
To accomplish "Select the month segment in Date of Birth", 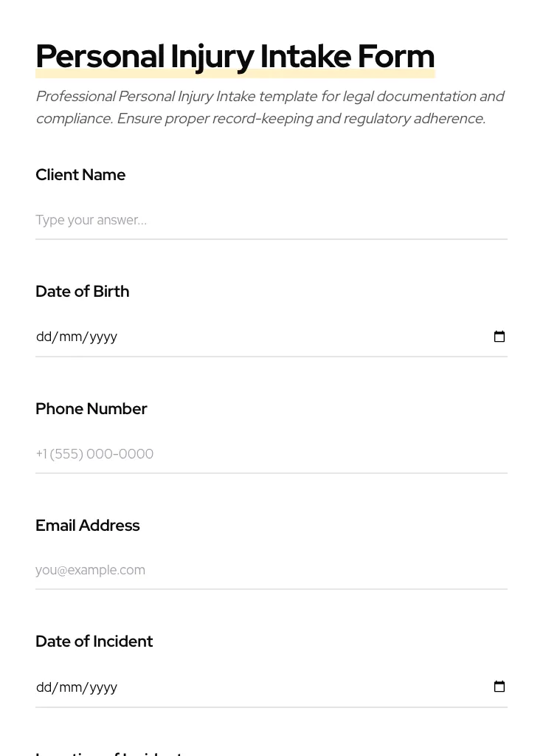I will 70,337.
